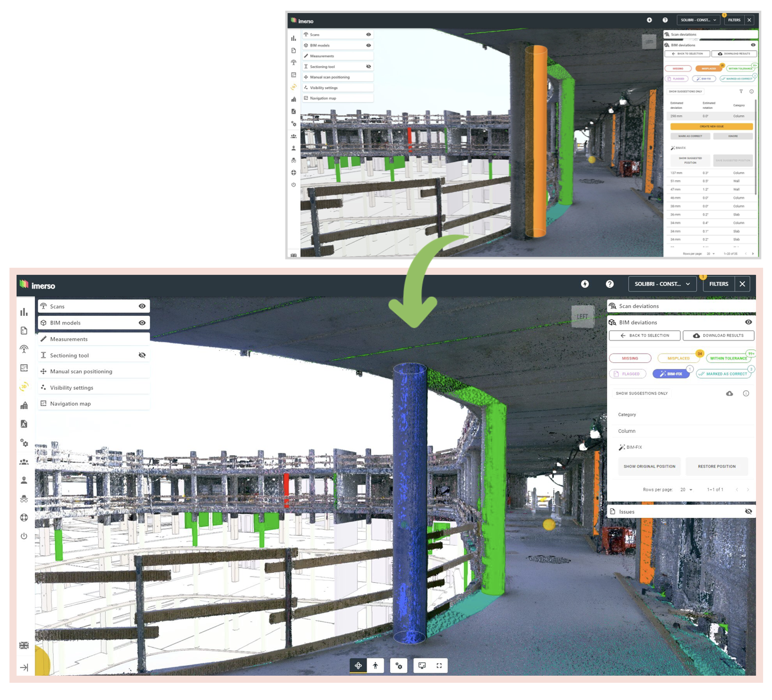Select the walk-through navigation mode

point(376,665)
